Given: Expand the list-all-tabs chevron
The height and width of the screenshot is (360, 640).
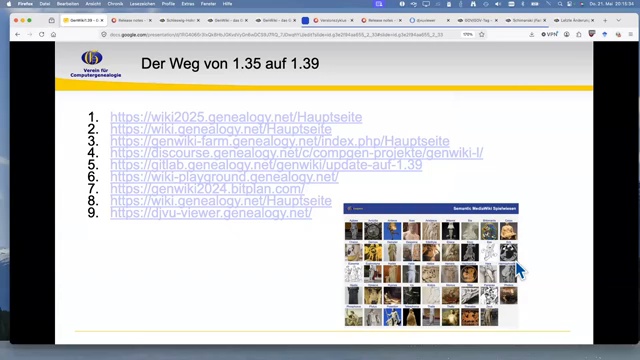Looking at the screenshot, I should coord(619,20).
